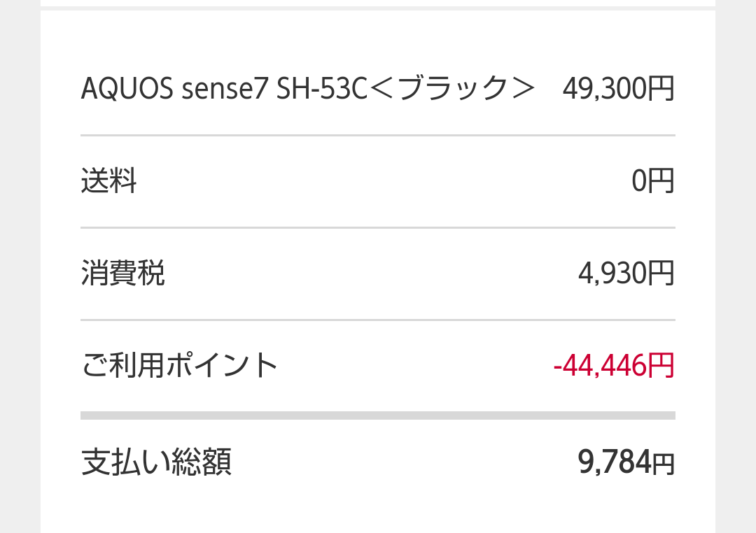Click the ご利用ポイント points label
Screen dimensions: 756x533
180,366
